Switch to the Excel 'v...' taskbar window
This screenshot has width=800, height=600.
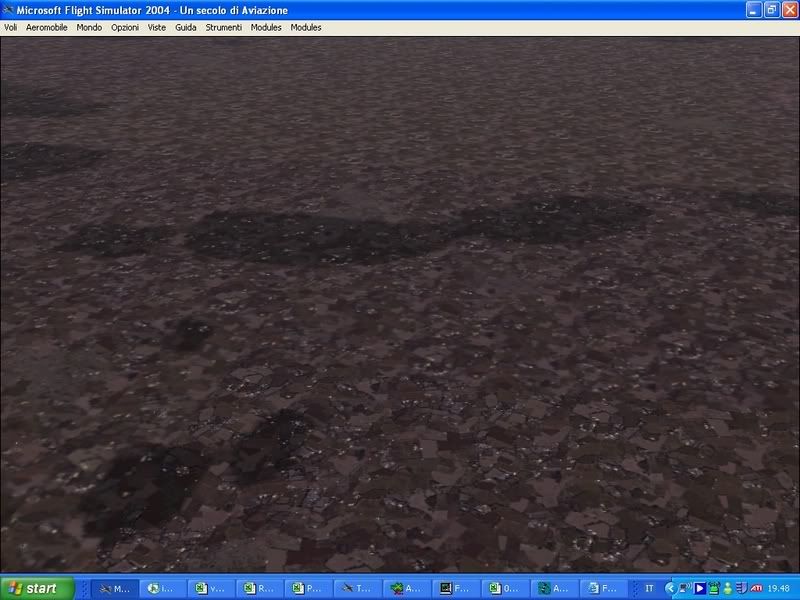[210, 589]
